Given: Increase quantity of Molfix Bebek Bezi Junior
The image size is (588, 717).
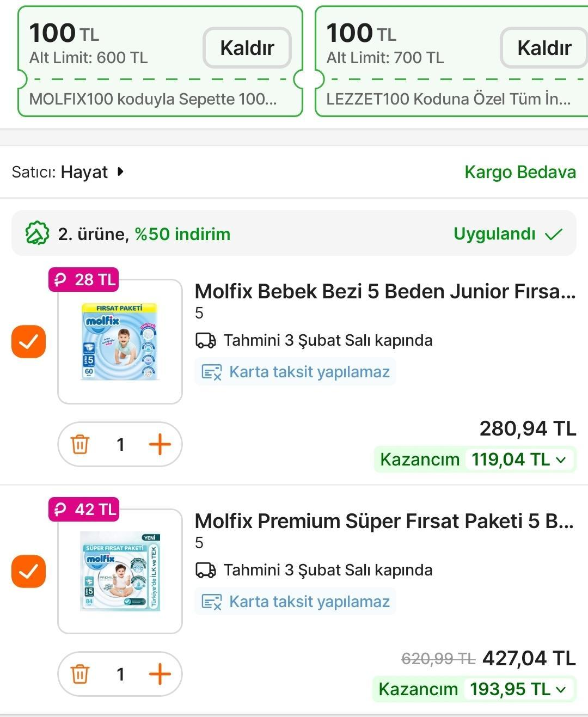Looking at the screenshot, I should pos(160,444).
